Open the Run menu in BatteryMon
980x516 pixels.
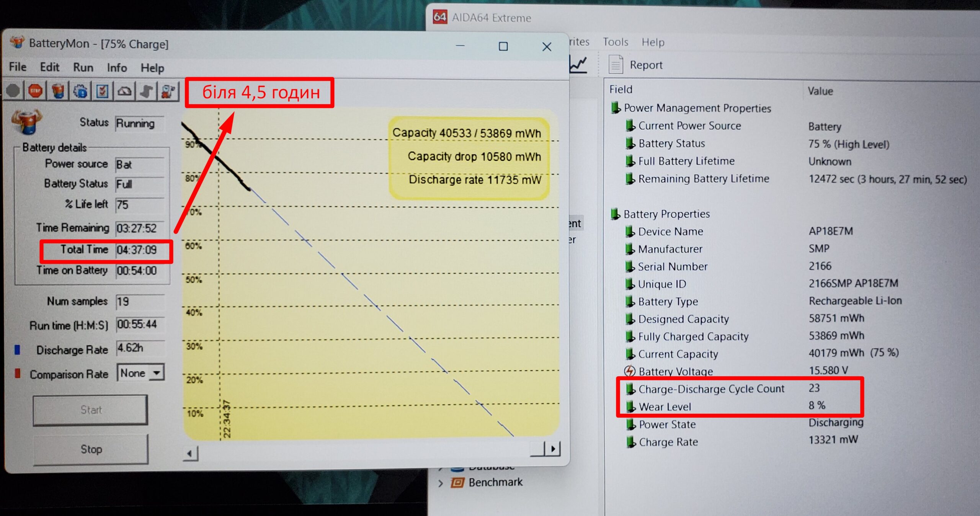coord(83,67)
